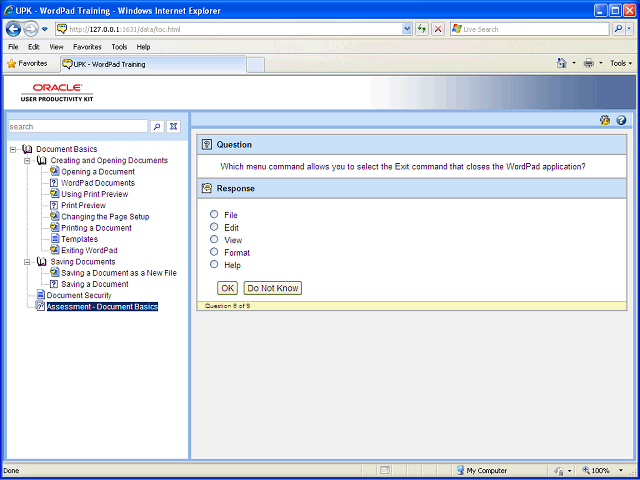The width and height of the screenshot is (640, 480).
Task: Open the Home icon dropdown arrow
Action: coord(574,63)
